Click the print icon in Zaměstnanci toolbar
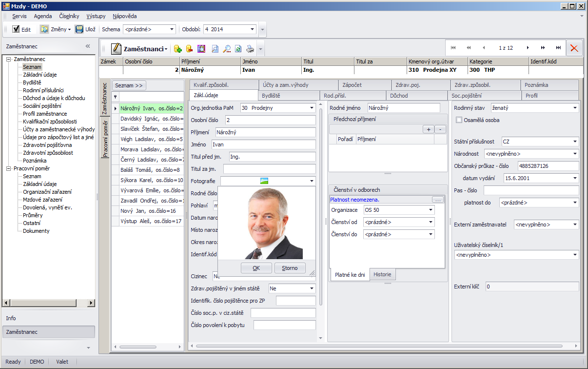The image size is (588, 369). tap(250, 49)
